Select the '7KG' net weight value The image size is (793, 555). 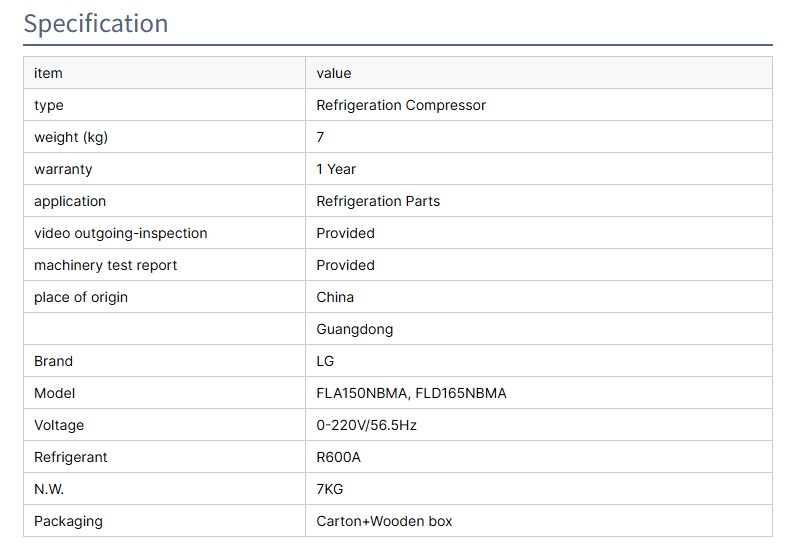(x=331, y=489)
